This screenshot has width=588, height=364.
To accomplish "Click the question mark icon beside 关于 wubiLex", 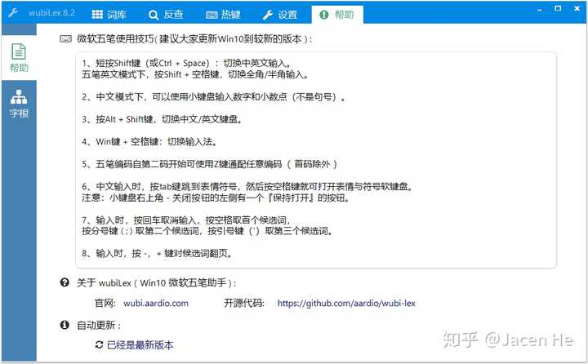I will tap(65, 282).
